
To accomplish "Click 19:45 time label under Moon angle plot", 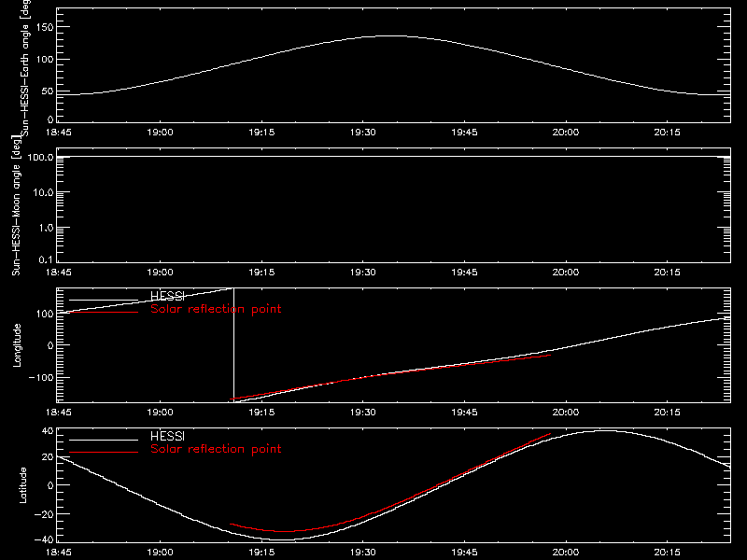I will [x=464, y=272].
